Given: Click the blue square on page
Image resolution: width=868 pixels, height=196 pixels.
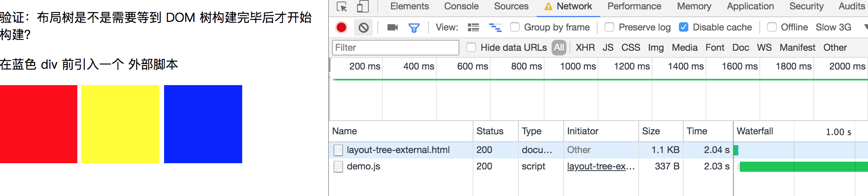Looking at the screenshot, I should pos(203,124).
